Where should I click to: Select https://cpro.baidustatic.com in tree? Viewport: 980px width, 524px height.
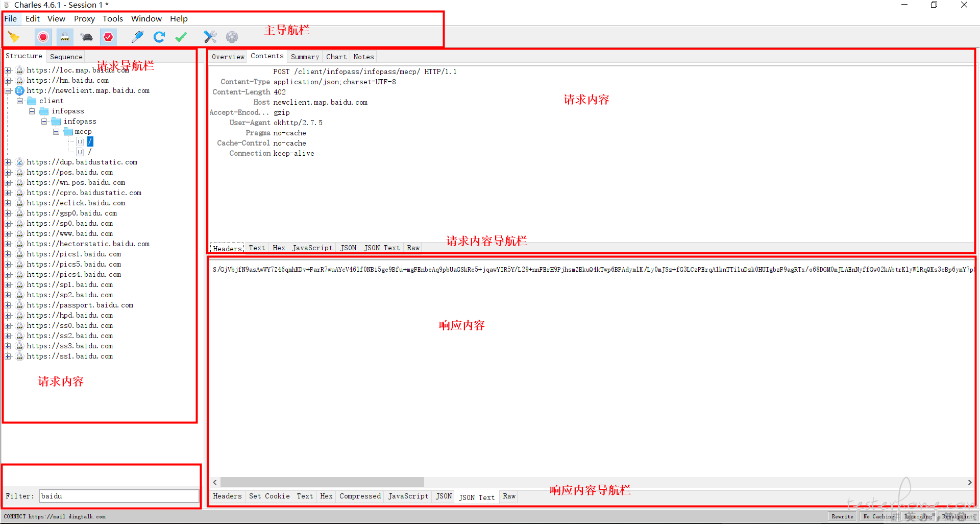coord(84,193)
